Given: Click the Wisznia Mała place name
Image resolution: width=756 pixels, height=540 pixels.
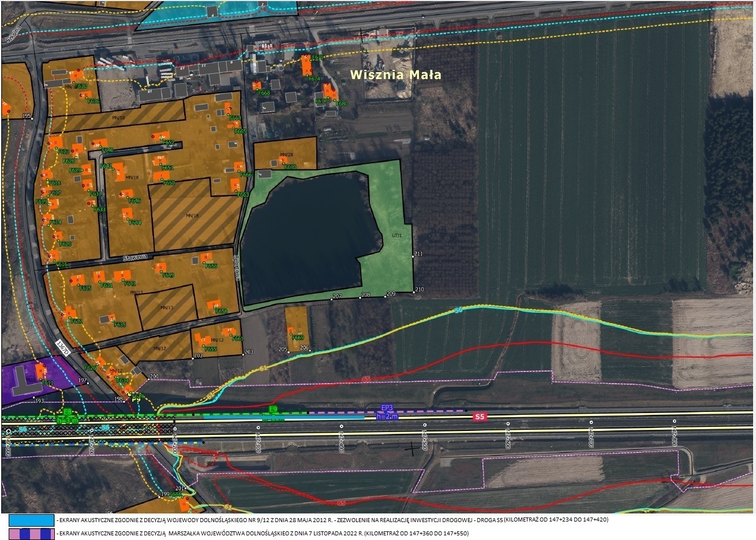Looking at the screenshot, I should click(396, 74).
